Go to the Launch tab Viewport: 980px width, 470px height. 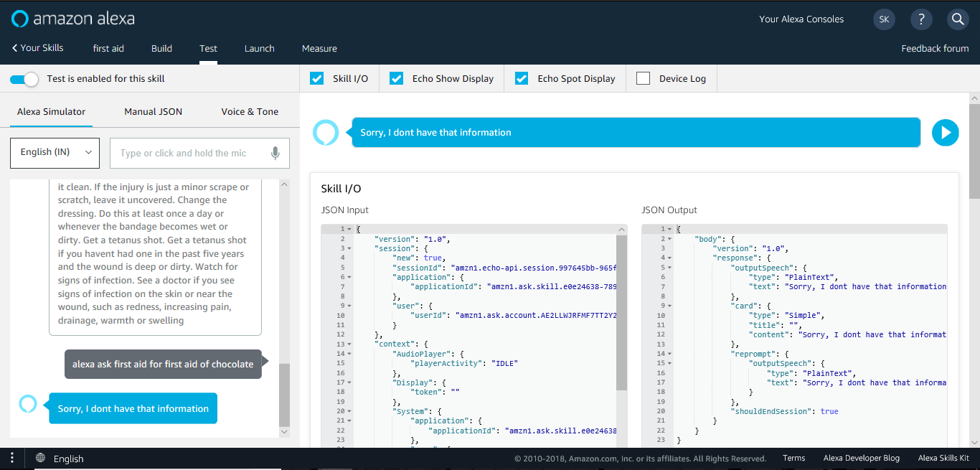pyautogui.click(x=259, y=48)
